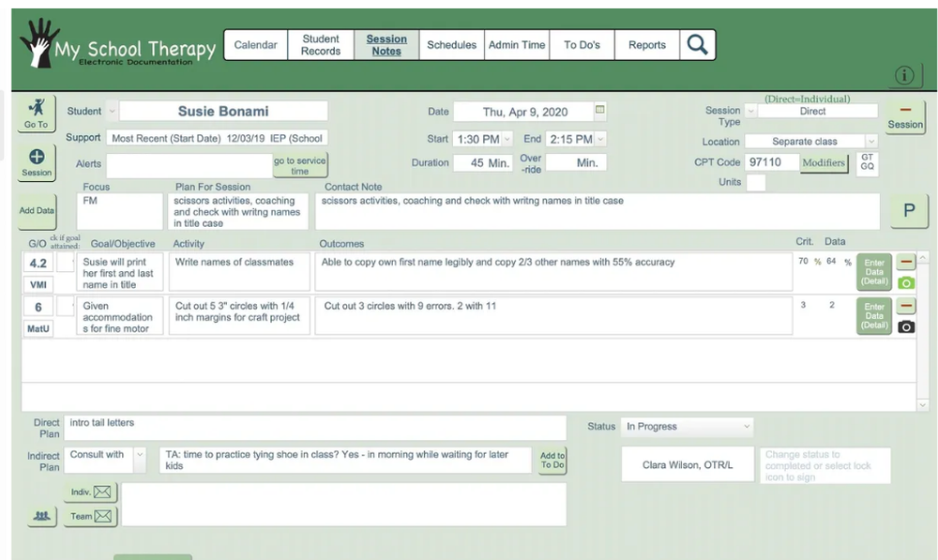Click the Add to To Do button
This screenshot has height=560, width=938.
click(x=552, y=460)
